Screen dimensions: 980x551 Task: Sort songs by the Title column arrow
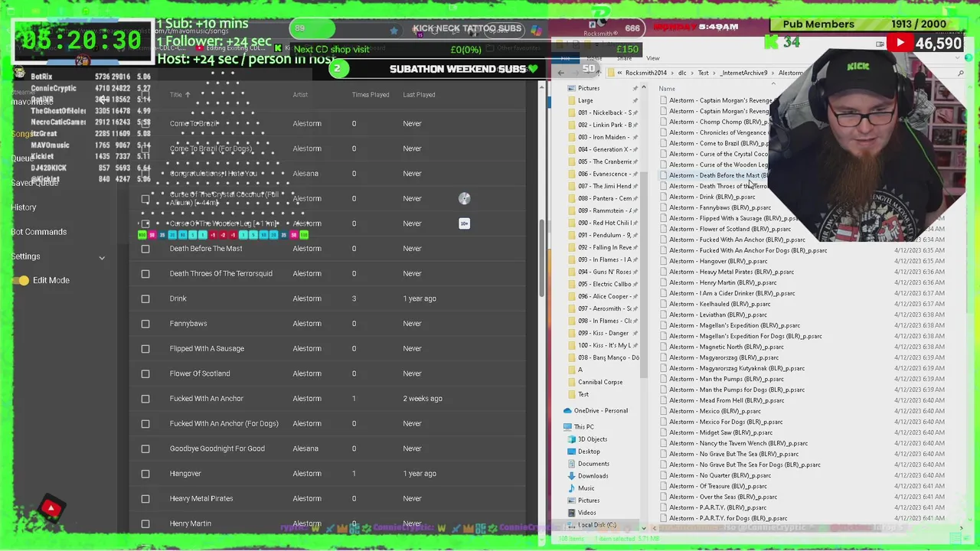coord(188,95)
